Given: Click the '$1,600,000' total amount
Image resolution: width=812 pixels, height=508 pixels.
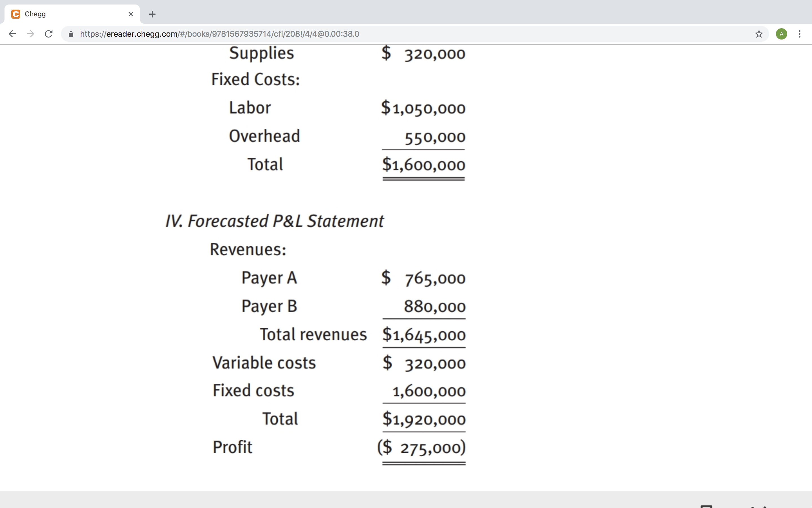Looking at the screenshot, I should point(424,165).
